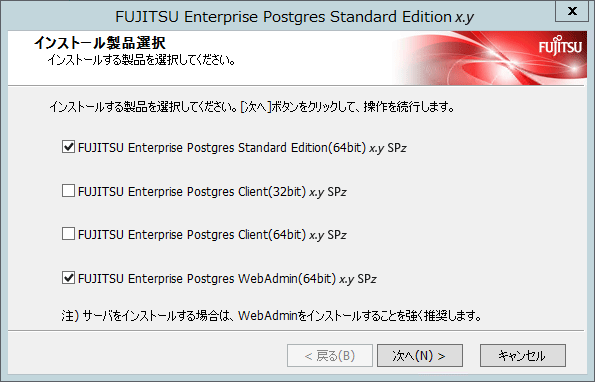The image size is (595, 382).
Task: Enable the Client(32bit) checkbox
Action: [68, 190]
